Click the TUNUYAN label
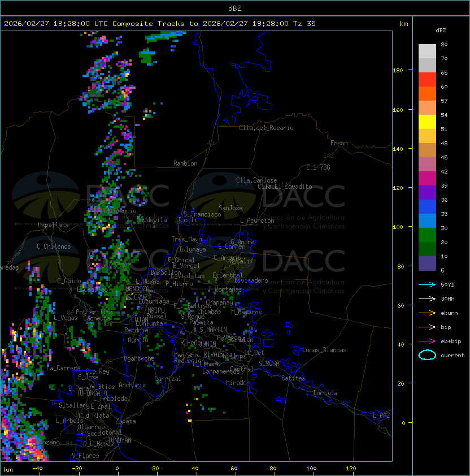Viewport: 470px width, 476px height. [x=120, y=440]
